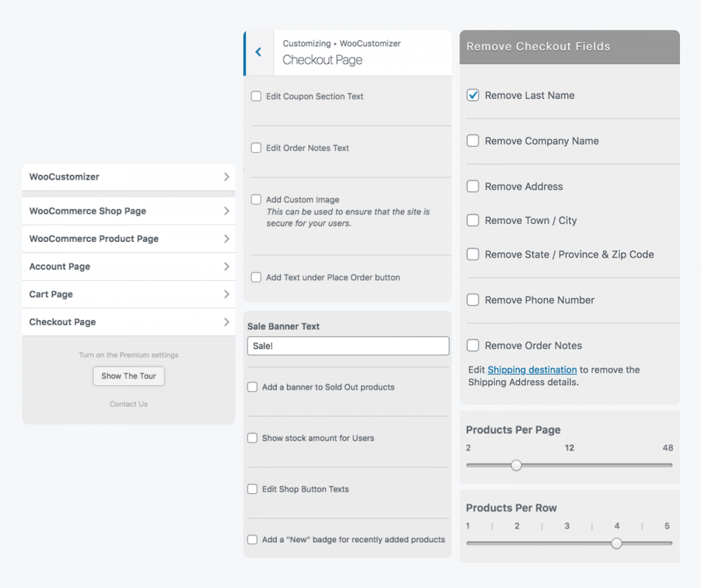Click the 5 mark on Products Per Row
701x588 pixels.
pos(667,526)
